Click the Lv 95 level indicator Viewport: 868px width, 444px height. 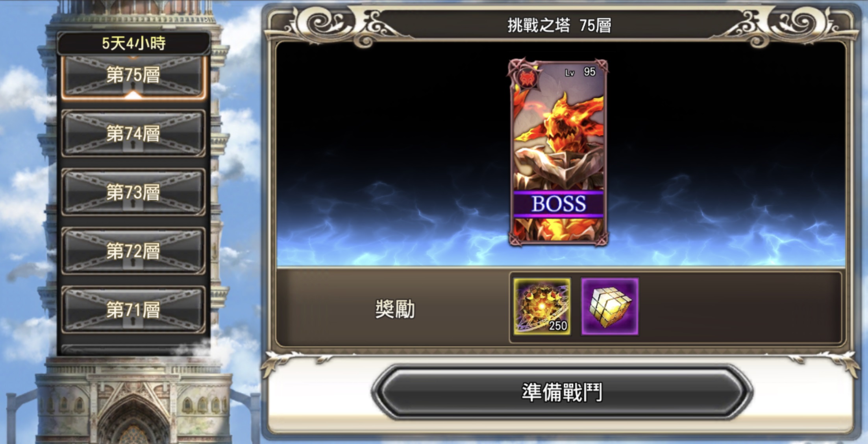pyautogui.click(x=580, y=72)
